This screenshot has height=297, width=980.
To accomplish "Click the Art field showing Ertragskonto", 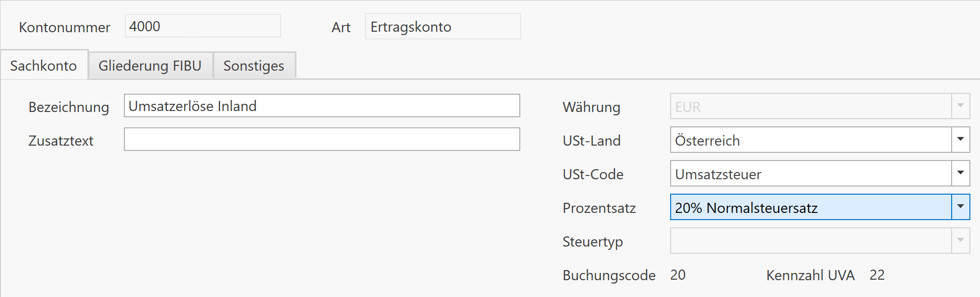I will click(x=442, y=26).
